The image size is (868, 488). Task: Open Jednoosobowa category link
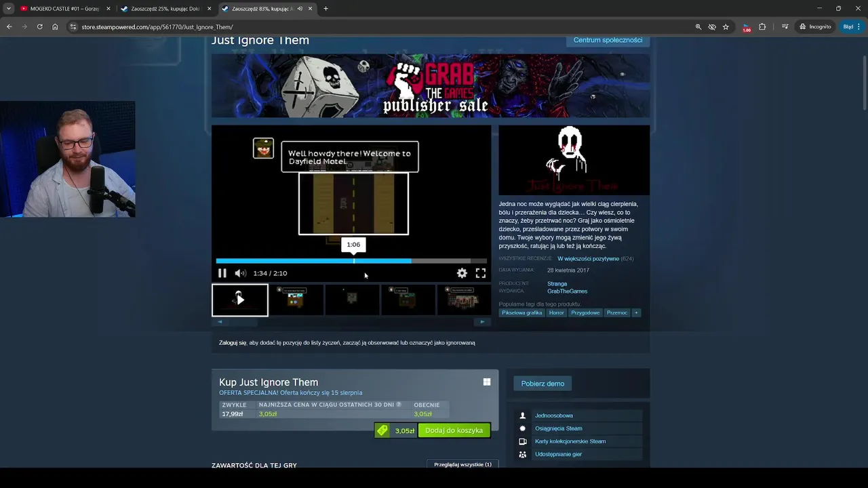553,415
